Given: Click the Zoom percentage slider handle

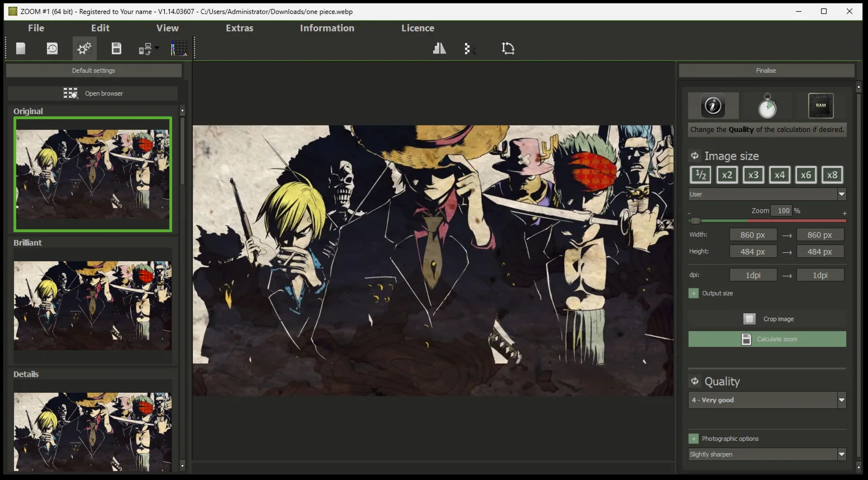Looking at the screenshot, I should coord(695,220).
